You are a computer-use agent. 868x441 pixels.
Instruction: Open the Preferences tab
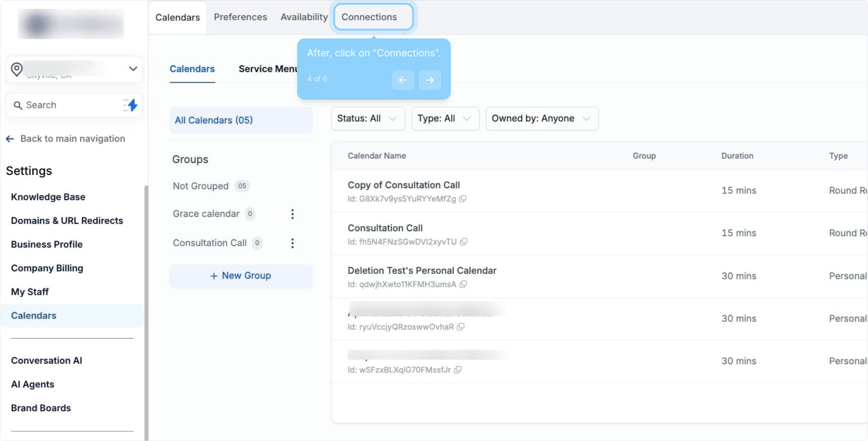pyautogui.click(x=240, y=17)
